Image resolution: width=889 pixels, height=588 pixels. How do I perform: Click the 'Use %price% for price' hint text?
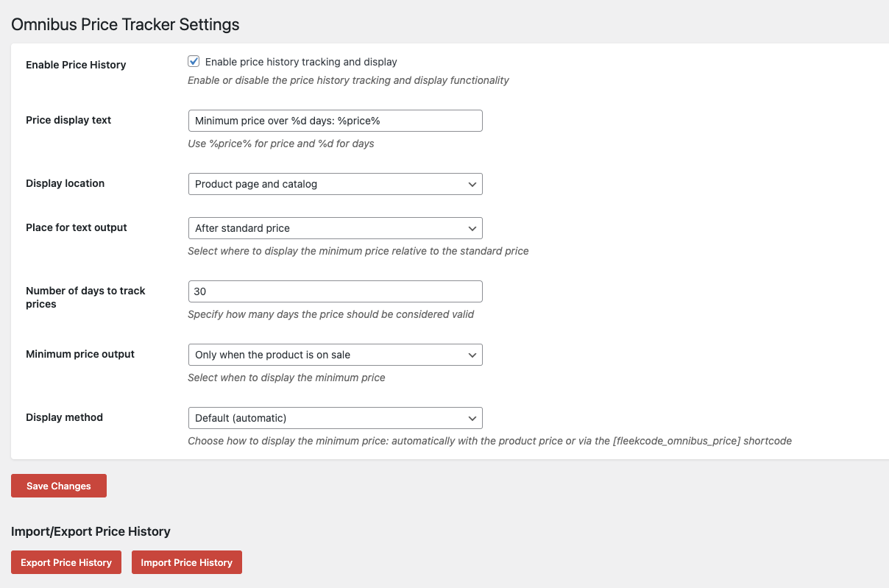click(281, 144)
